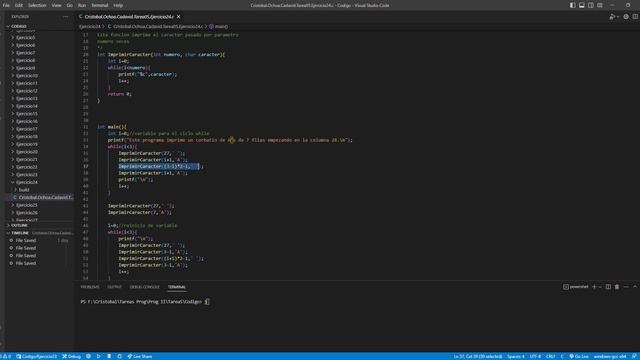Viewport: 640px width, 360px height.
Task: Select windows-gcc-x64 configuration in status bar
Action: click(610, 356)
